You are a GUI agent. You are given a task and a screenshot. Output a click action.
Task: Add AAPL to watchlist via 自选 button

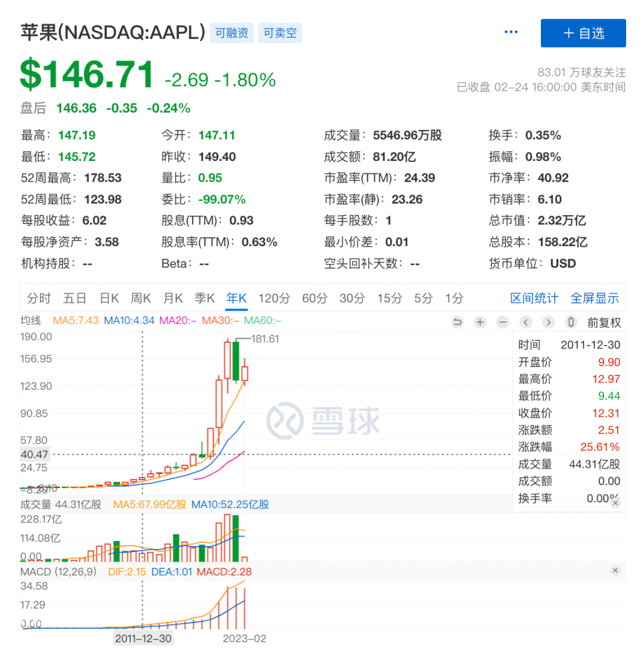tap(583, 33)
